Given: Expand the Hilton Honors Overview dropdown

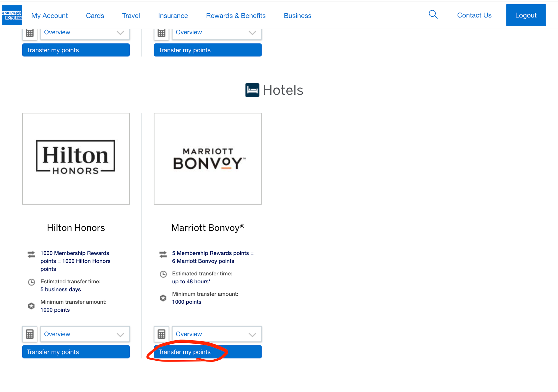Looking at the screenshot, I should click(85, 334).
